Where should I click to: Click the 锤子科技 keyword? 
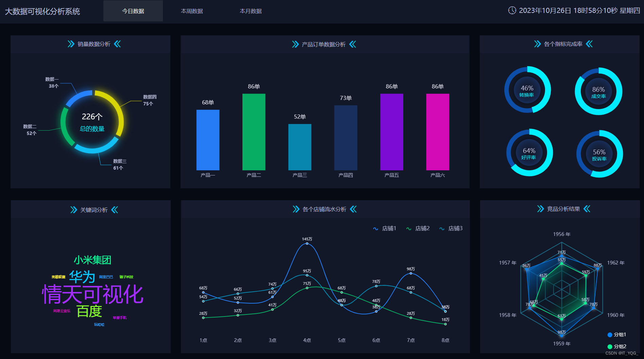[x=126, y=277]
